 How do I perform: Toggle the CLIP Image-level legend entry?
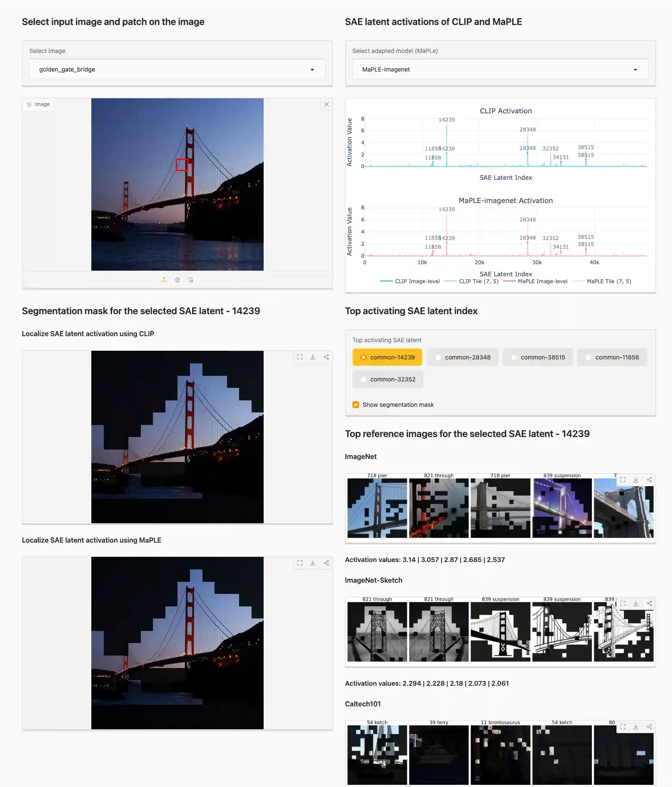pos(410,281)
